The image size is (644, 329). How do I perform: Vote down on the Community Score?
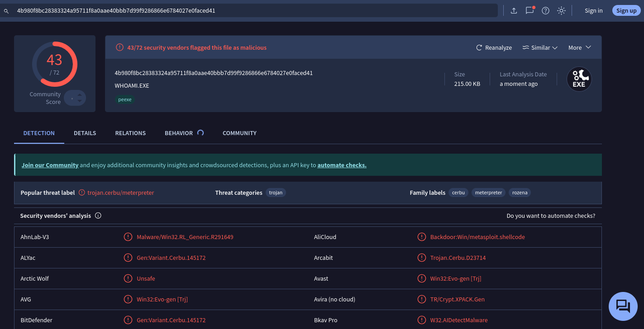(80, 101)
